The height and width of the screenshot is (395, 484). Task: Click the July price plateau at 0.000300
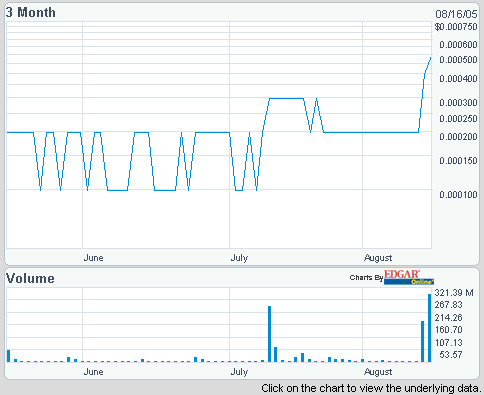286,98
